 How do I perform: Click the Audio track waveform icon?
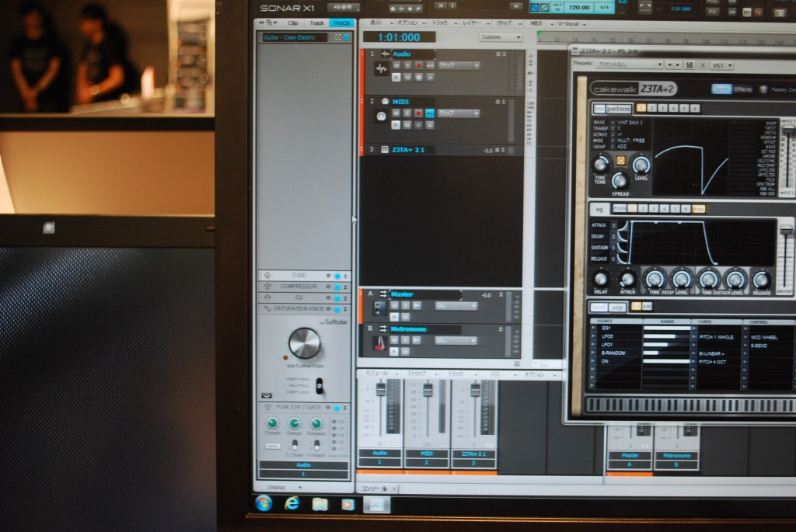[381, 69]
